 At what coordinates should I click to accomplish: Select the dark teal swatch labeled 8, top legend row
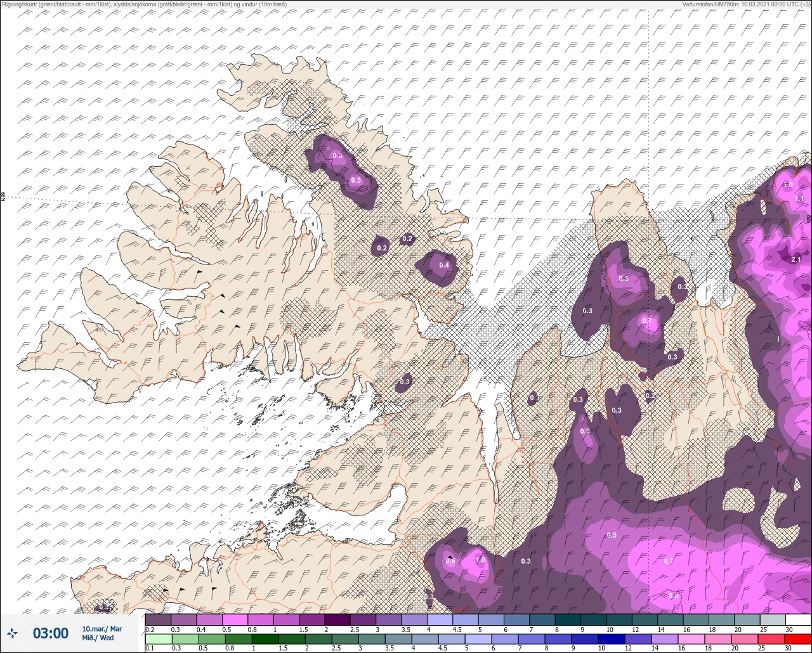pyautogui.click(x=568, y=619)
